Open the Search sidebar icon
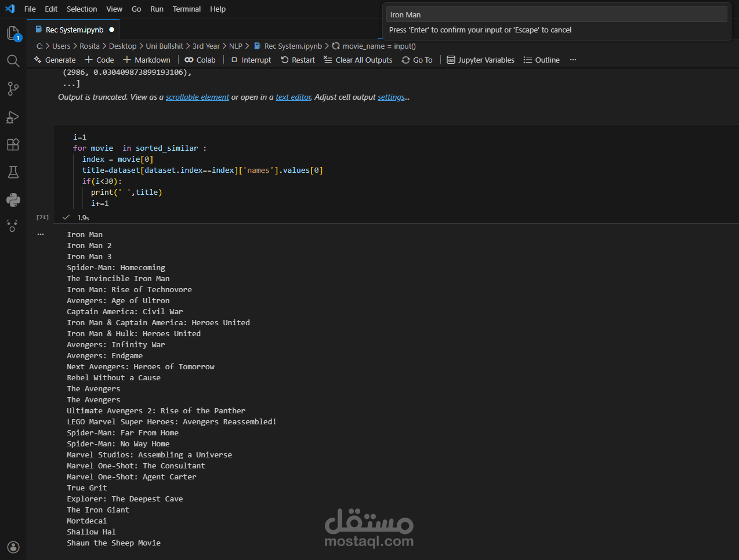739x560 pixels. pos(13,60)
